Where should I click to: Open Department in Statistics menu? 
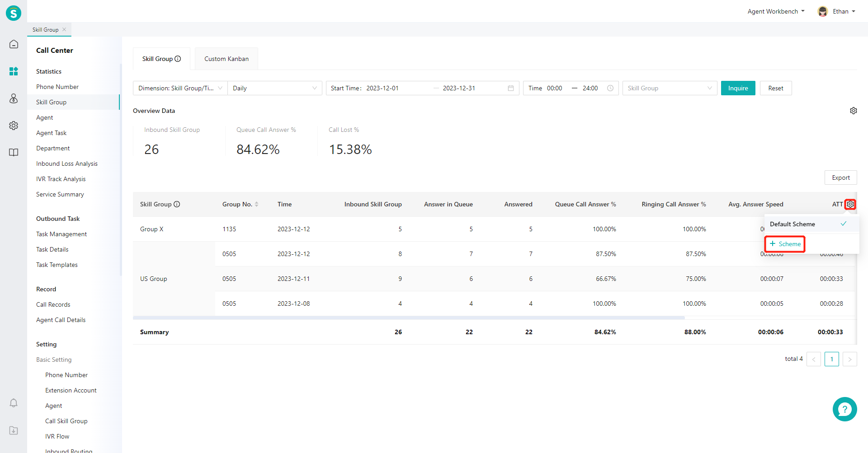pyautogui.click(x=53, y=148)
